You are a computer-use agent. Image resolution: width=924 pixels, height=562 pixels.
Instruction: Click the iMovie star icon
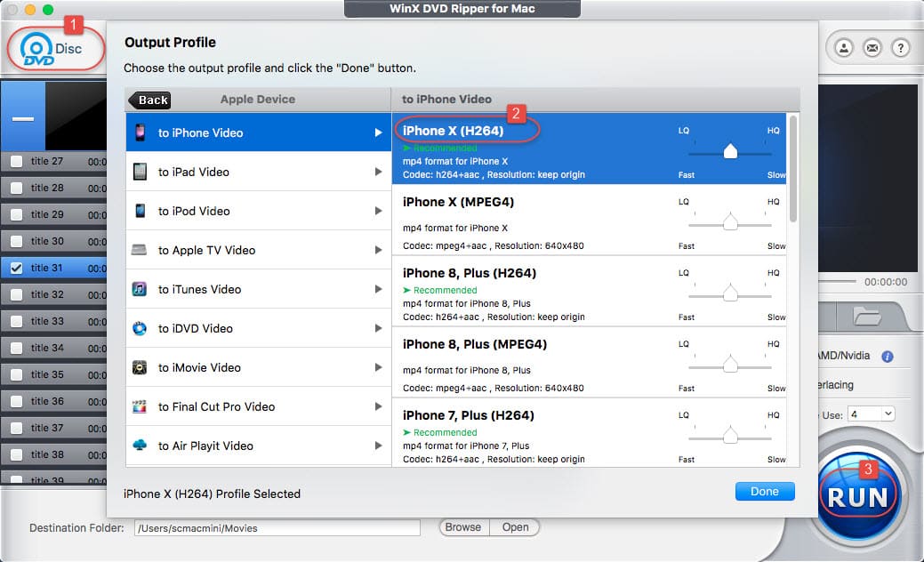140,367
